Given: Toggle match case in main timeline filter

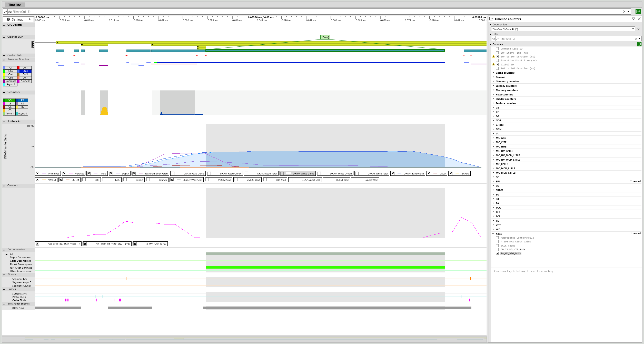Looking at the screenshot, I should coord(10,12).
